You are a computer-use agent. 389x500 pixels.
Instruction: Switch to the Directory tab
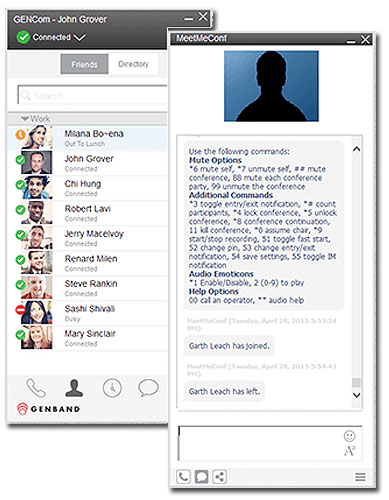tap(133, 64)
